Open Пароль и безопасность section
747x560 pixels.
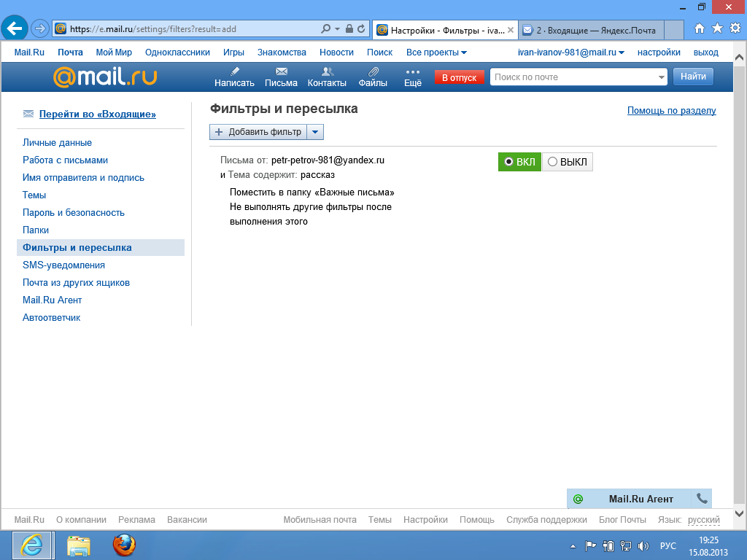[74, 212]
